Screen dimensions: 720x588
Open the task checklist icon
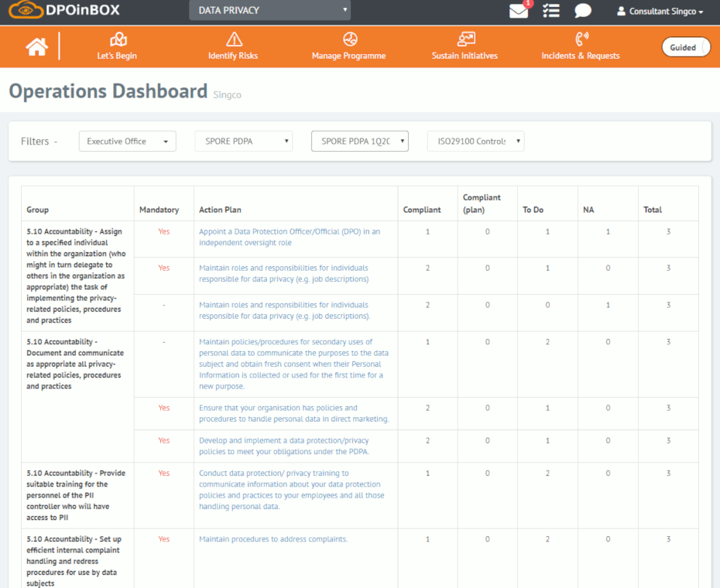pyautogui.click(x=551, y=11)
